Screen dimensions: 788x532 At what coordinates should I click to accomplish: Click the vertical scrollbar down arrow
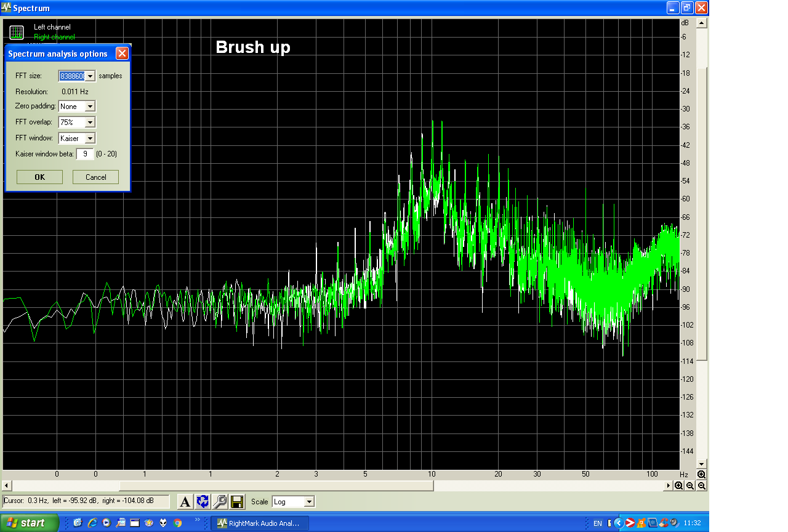click(701, 464)
